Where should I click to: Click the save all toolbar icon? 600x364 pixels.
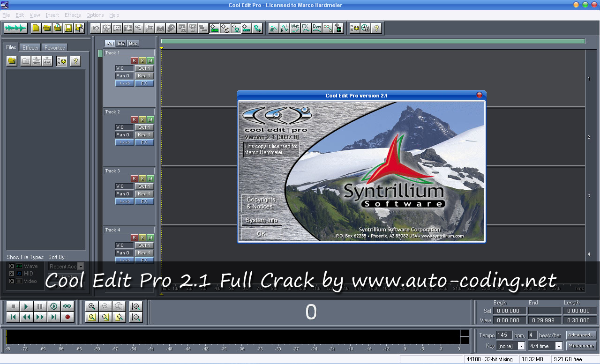(79, 28)
